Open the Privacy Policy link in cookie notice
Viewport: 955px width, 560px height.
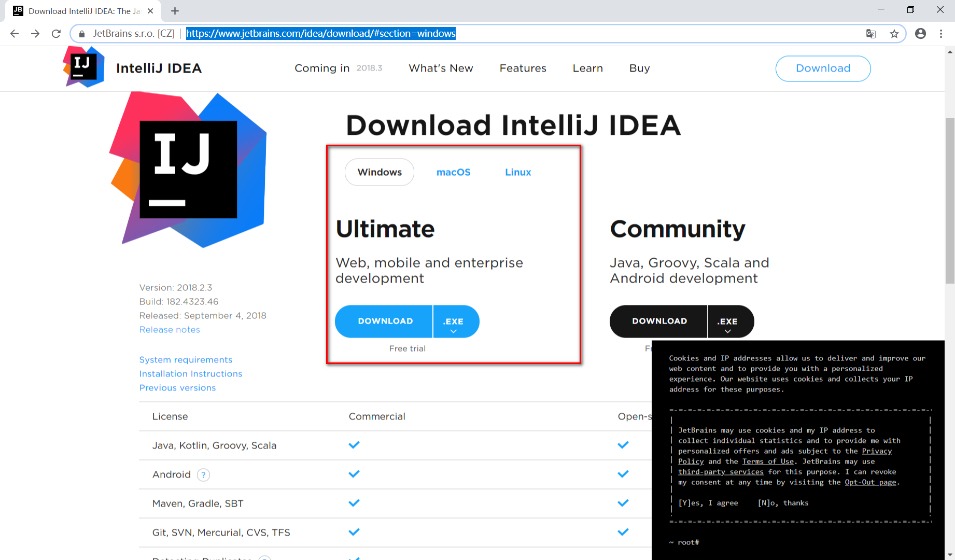[x=877, y=451]
